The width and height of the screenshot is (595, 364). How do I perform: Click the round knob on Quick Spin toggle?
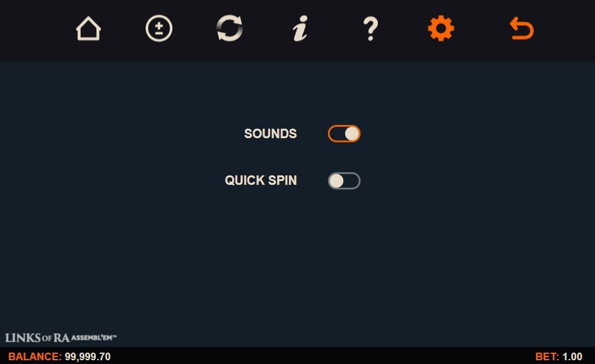click(x=336, y=181)
